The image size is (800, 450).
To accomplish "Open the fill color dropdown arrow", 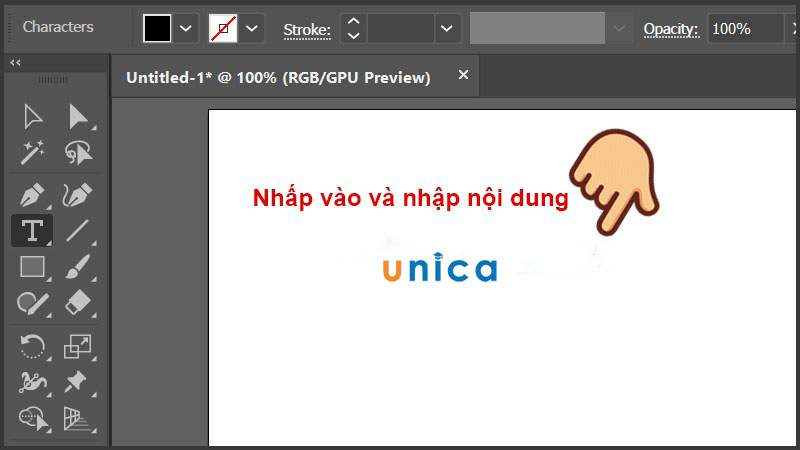I will click(186, 28).
